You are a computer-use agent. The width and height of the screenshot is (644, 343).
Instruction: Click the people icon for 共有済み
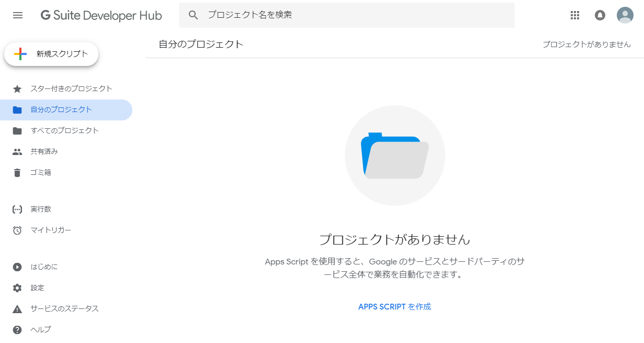tap(17, 152)
